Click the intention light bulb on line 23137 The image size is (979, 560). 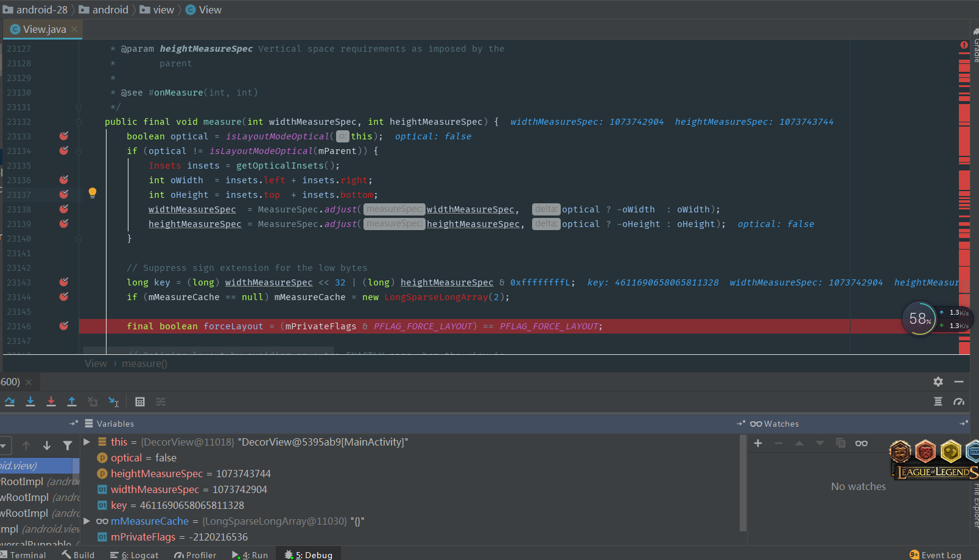coord(93,194)
